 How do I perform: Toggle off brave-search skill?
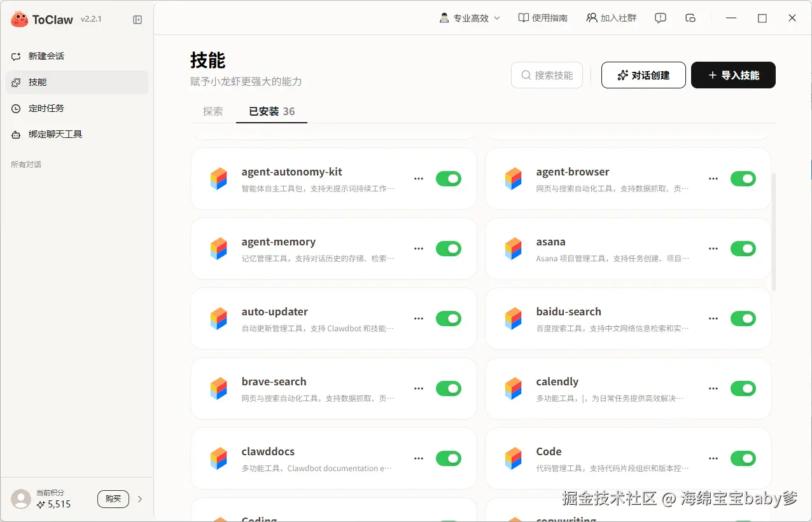[x=449, y=388]
